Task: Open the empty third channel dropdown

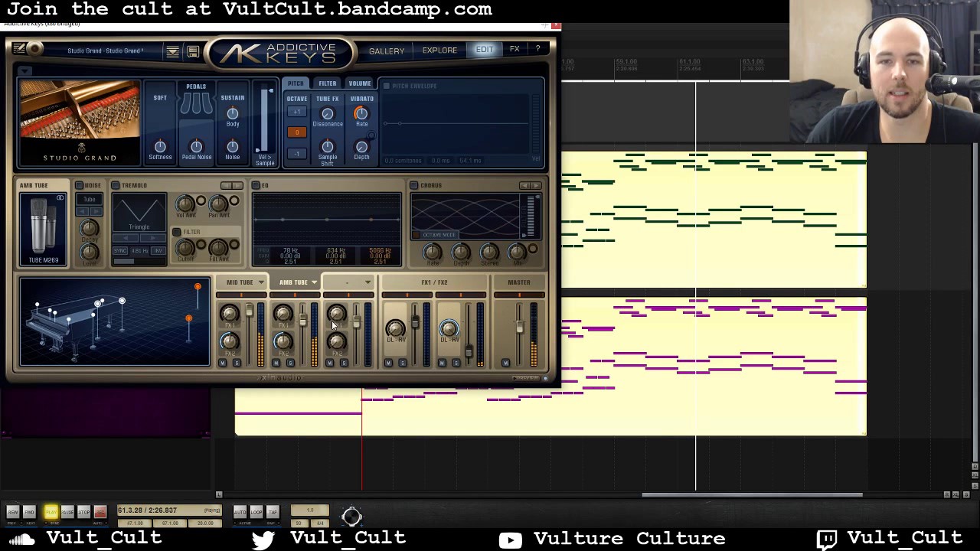Action: click(367, 282)
